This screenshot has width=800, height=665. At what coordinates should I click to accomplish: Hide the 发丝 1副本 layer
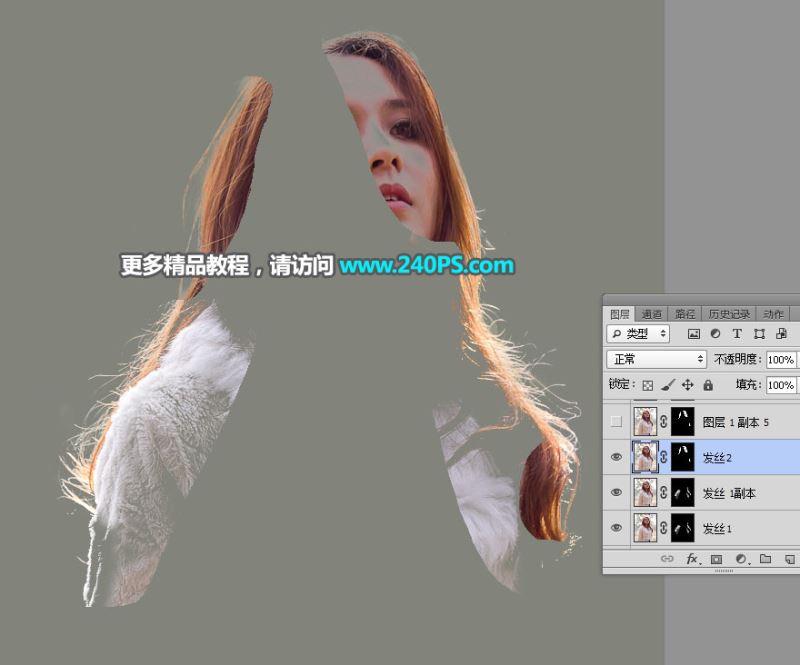[x=616, y=492]
